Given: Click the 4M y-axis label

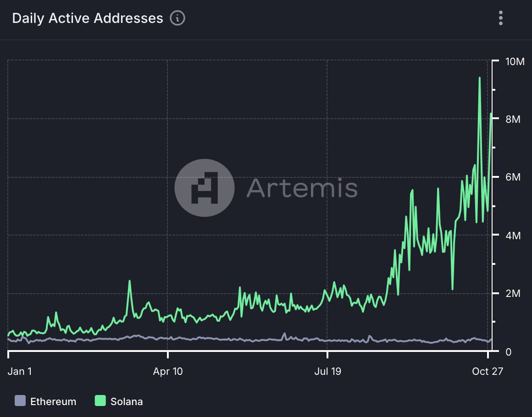Looking at the screenshot, I should click(x=513, y=235).
